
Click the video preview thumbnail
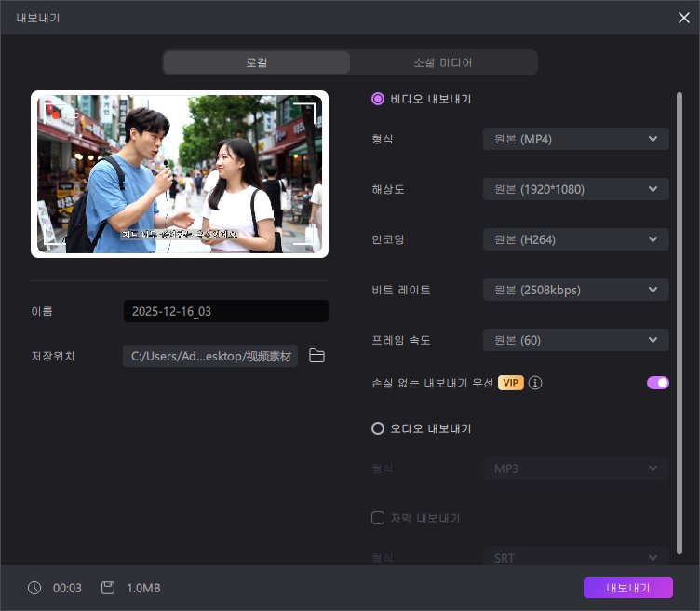tap(180, 174)
